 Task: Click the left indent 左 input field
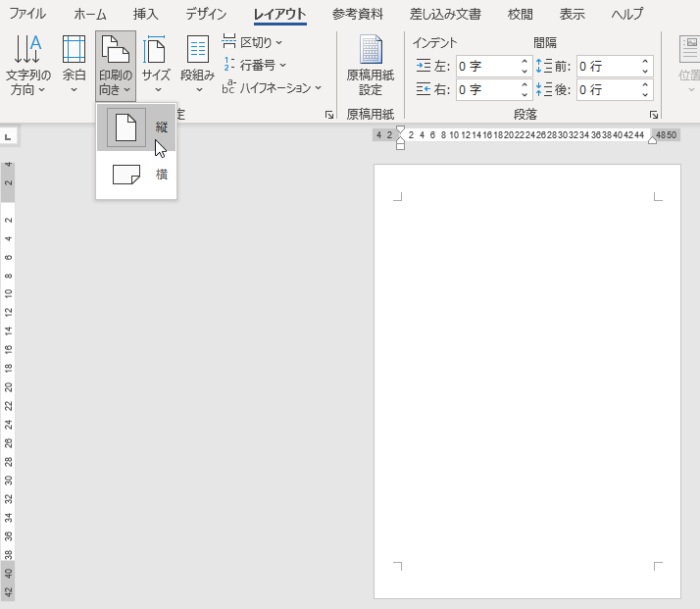[x=487, y=66]
